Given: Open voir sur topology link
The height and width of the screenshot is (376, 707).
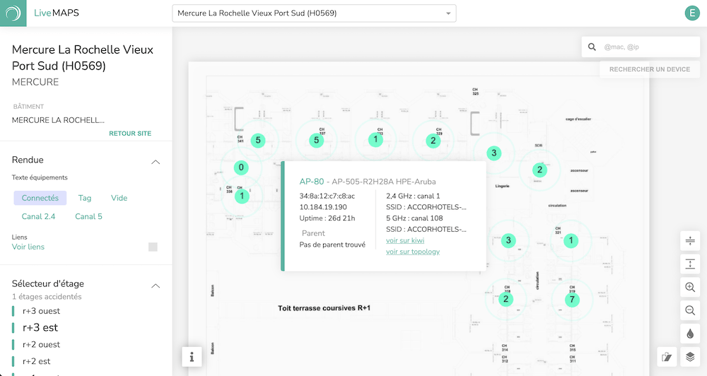Looking at the screenshot, I should point(413,252).
